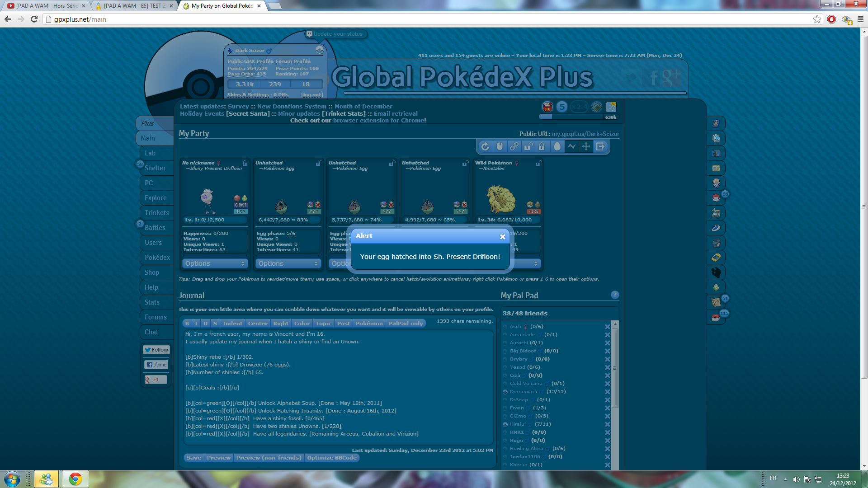
Task: Click the sunny weather icon
Action: click(611, 107)
